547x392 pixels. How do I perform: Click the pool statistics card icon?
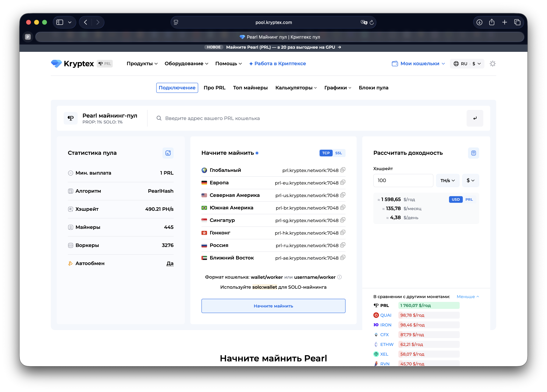click(x=168, y=153)
